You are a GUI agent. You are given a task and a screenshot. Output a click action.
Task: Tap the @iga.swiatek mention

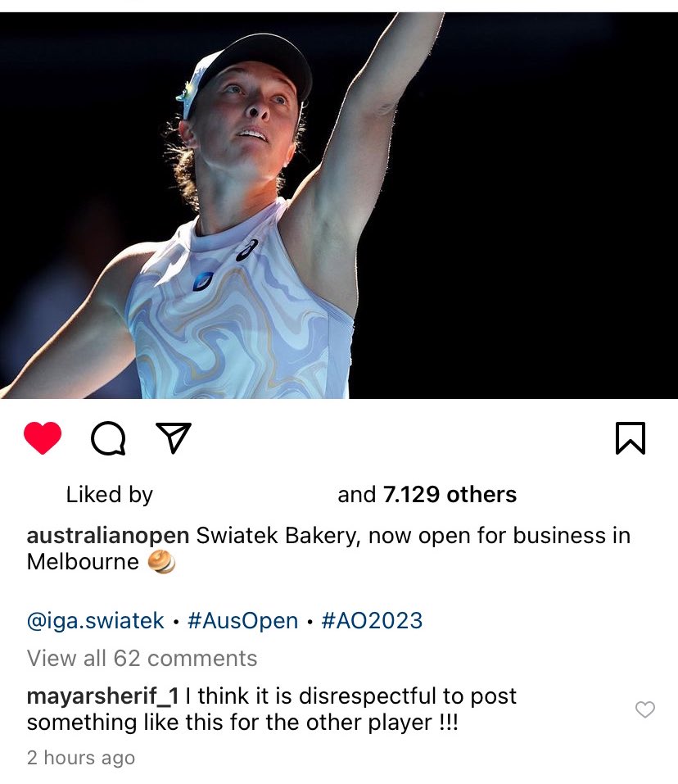click(96, 620)
